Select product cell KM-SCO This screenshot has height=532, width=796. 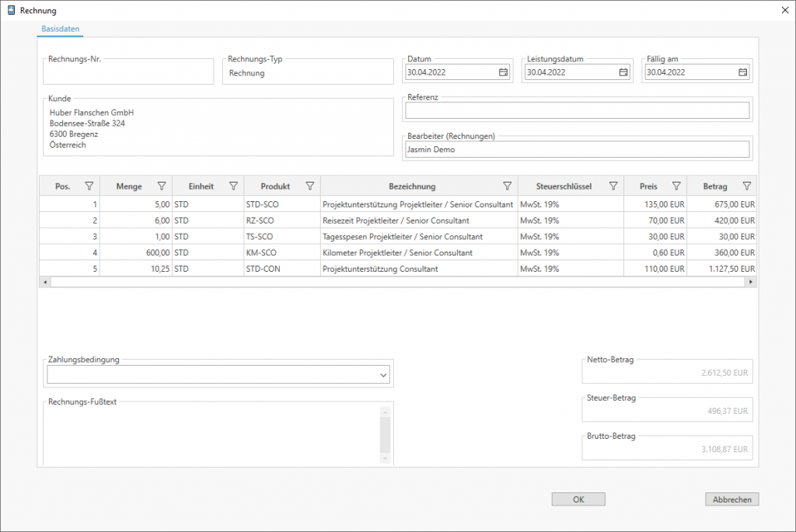point(282,252)
